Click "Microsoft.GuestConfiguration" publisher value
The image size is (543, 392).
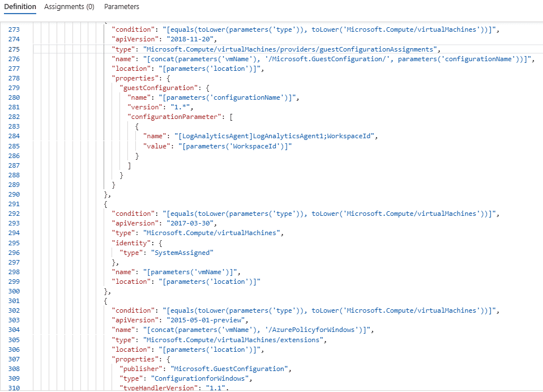coord(229,369)
